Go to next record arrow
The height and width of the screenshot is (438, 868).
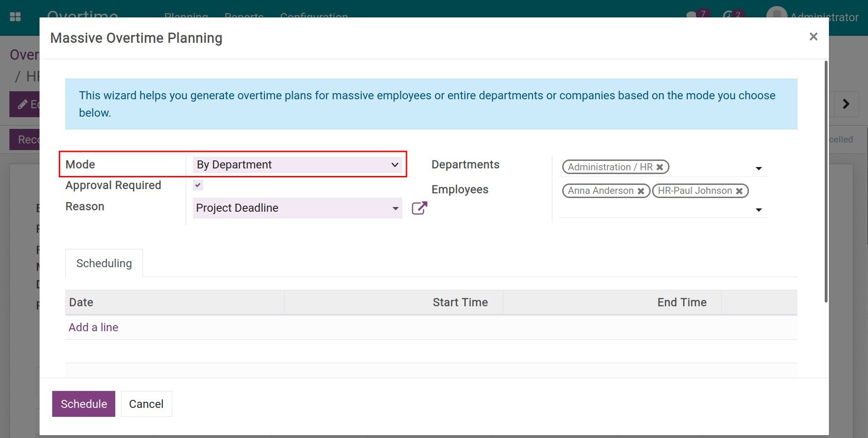846,104
